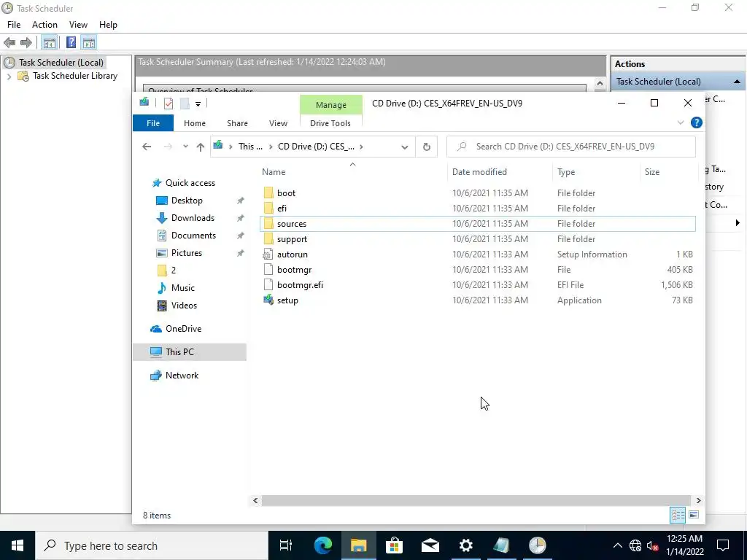Click the Task Scheduler back arrow icon
747x560 pixels.
click(9, 43)
